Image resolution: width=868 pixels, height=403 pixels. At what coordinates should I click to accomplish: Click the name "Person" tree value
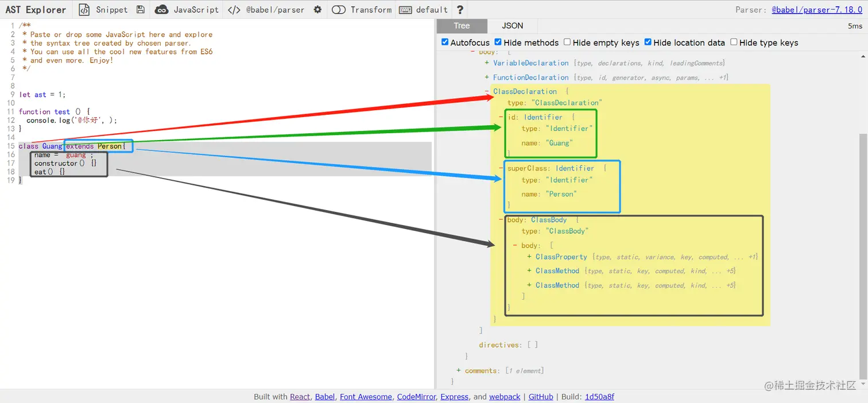coord(561,194)
